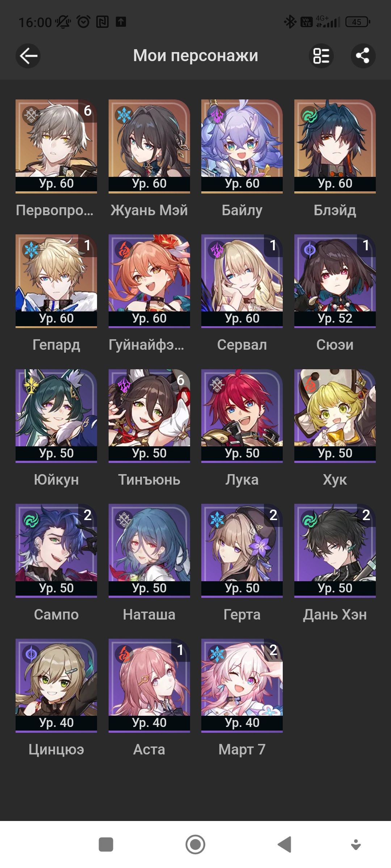Open the list view layout icon
Viewport: 391px width, 868px height.
pyautogui.click(x=321, y=56)
